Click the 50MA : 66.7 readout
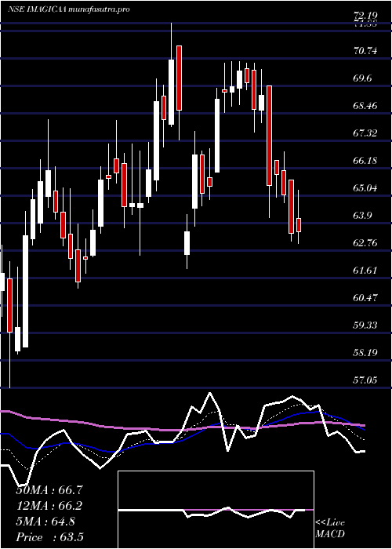392x549 pixels. pyautogui.click(x=49, y=490)
